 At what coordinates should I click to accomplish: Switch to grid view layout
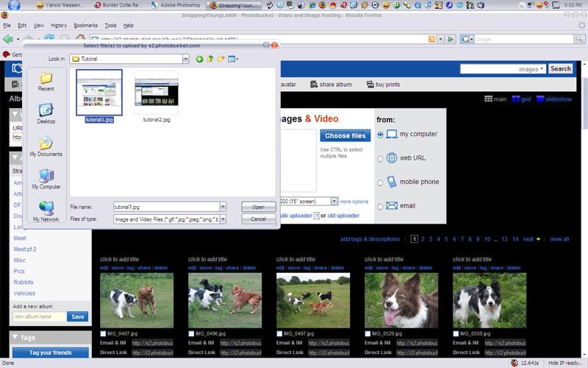click(x=521, y=99)
